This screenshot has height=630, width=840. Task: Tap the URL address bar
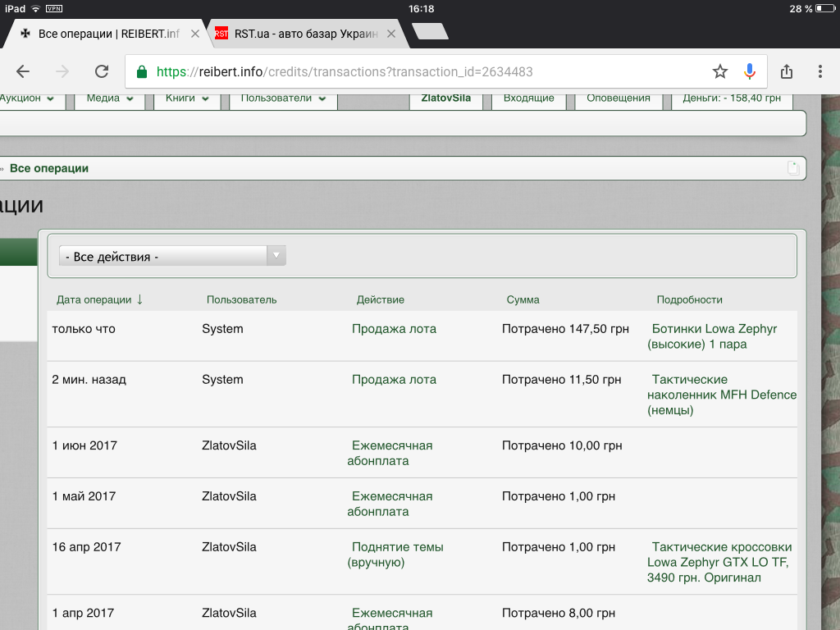click(427, 71)
